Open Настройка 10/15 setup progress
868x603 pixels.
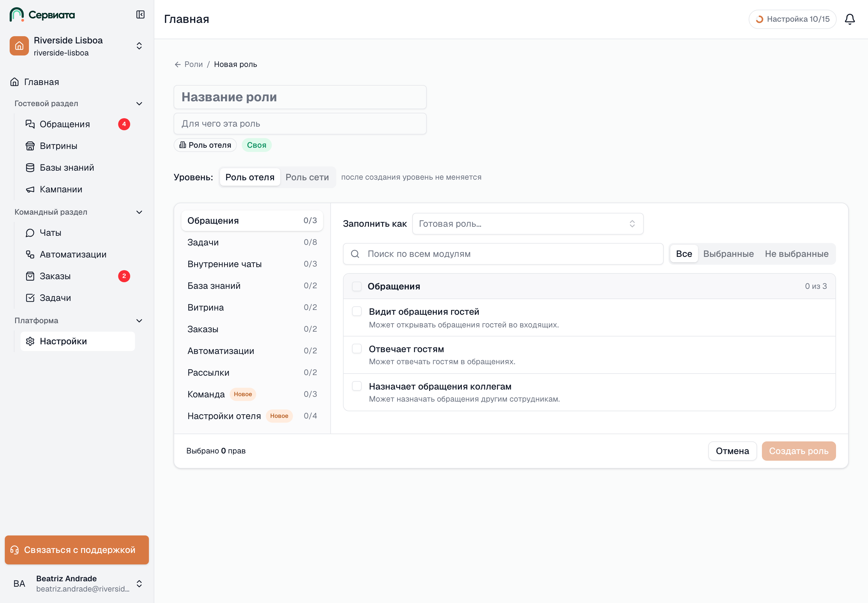[792, 19]
